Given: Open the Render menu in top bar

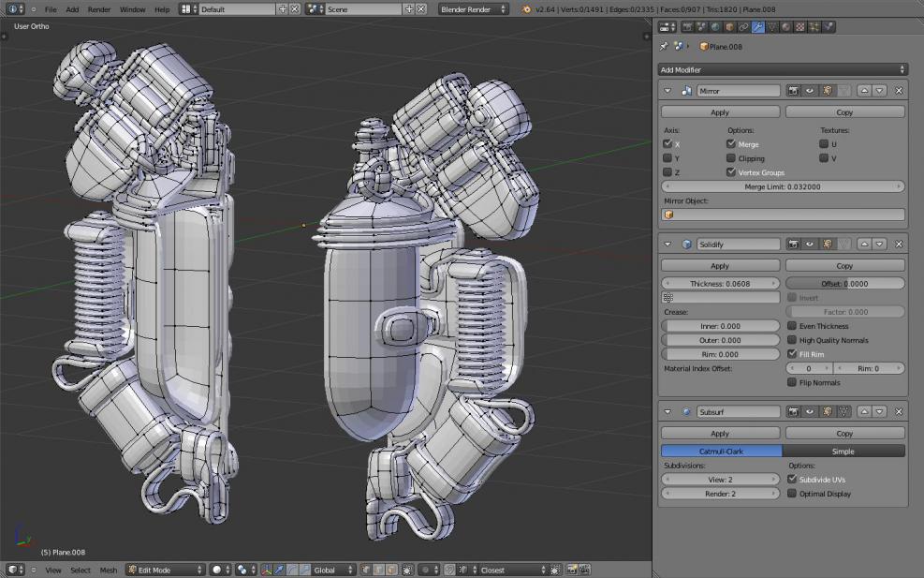Looking at the screenshot, I should pos(99,9).
